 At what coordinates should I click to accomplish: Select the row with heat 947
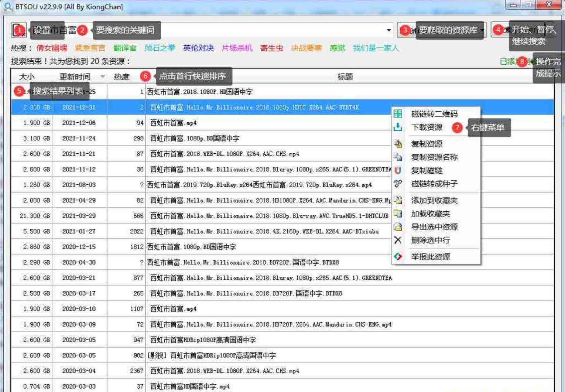[x=282, y=340]
